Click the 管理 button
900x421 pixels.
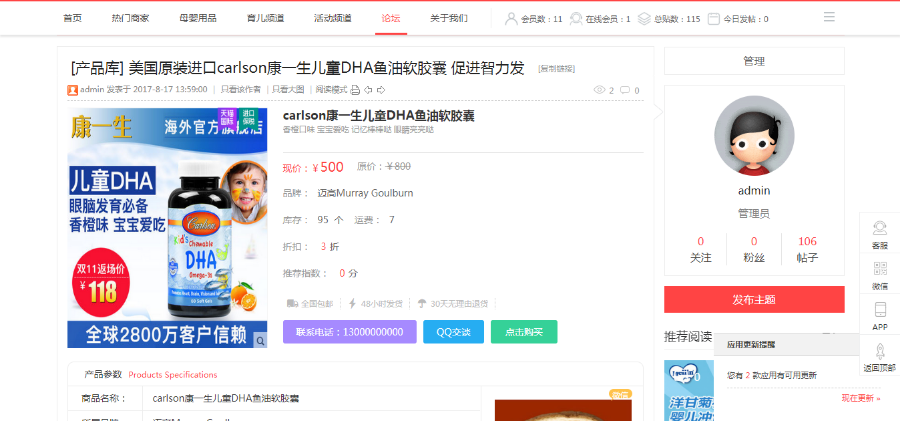click(x=754, y=61)
